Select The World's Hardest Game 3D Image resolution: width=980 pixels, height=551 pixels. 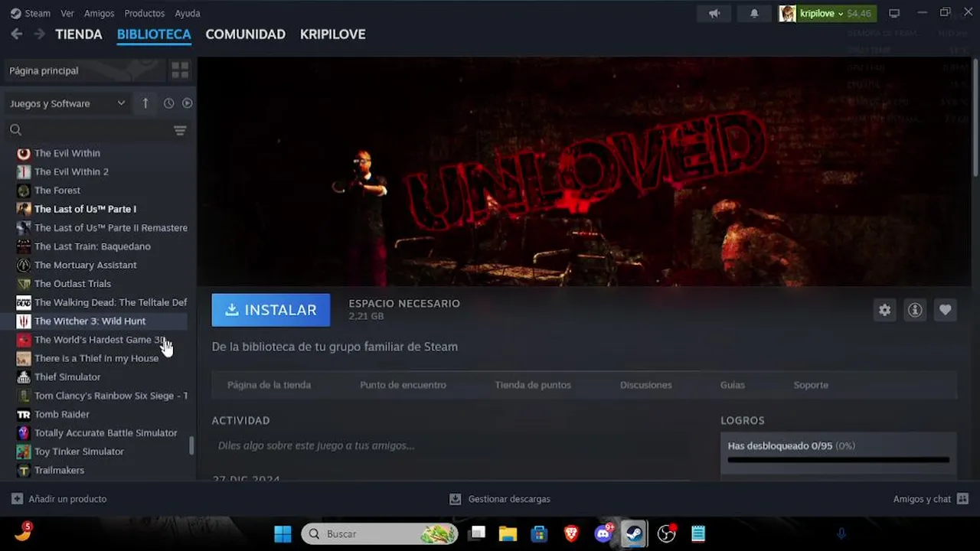click(x=98, y=340)
